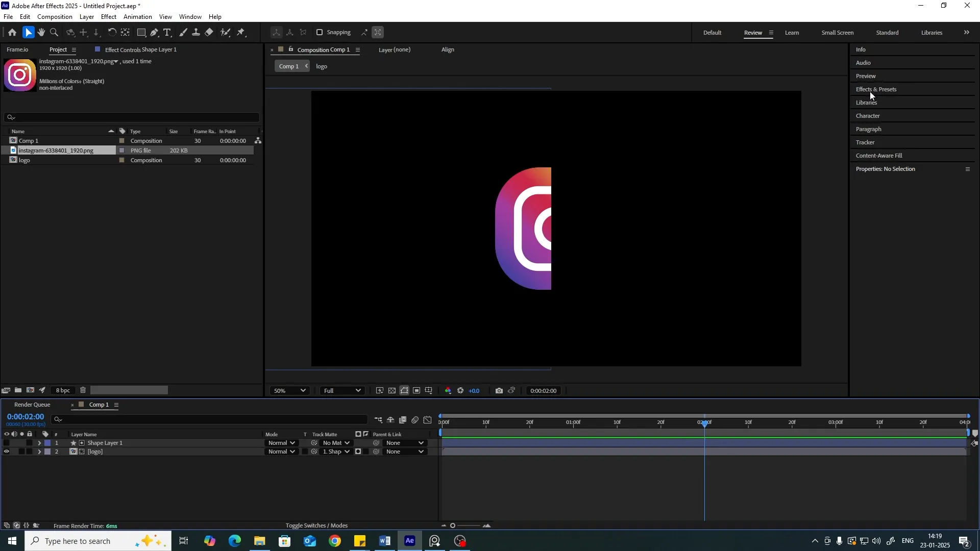Select the Puppet Pin tool

coord(241,32)
